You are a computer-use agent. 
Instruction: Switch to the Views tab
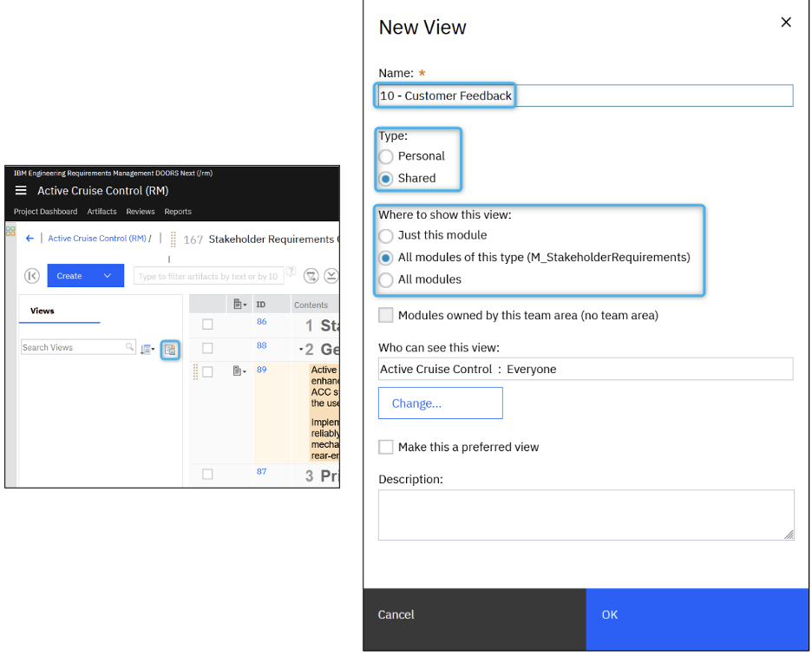click(x=43, y=311)
